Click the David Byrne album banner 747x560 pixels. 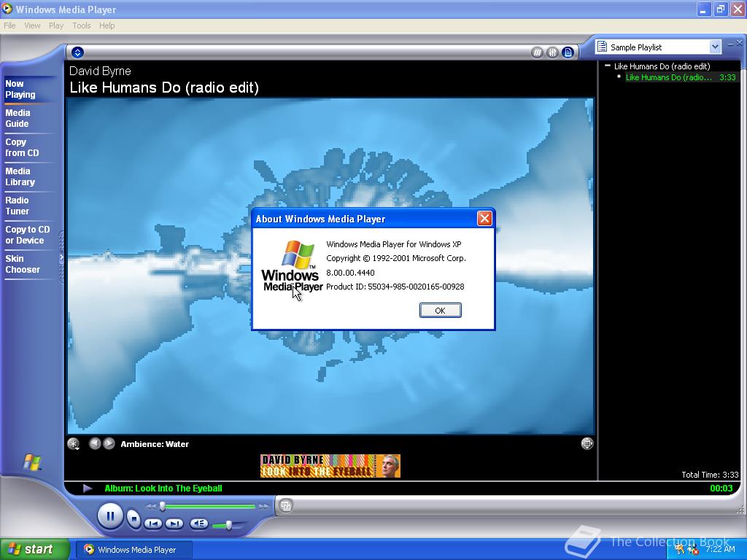pyautogui.click(x=330, y=466)
